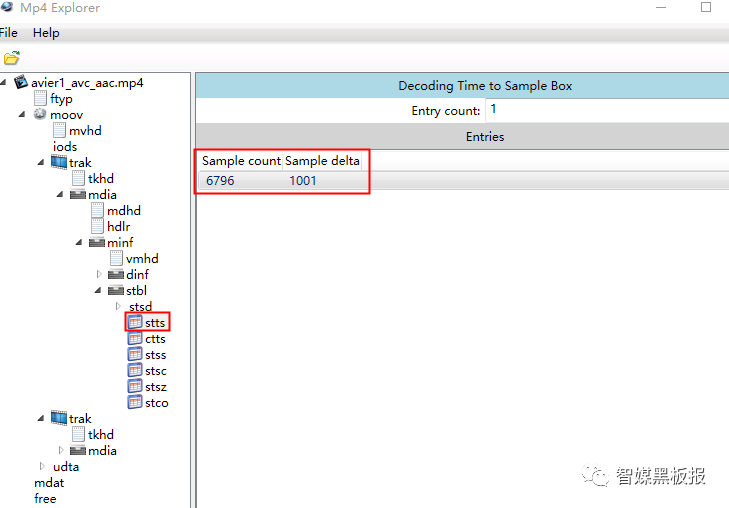
Task: Click the ctts table icon
Action: pyautogui.click(x=135, y=338)
